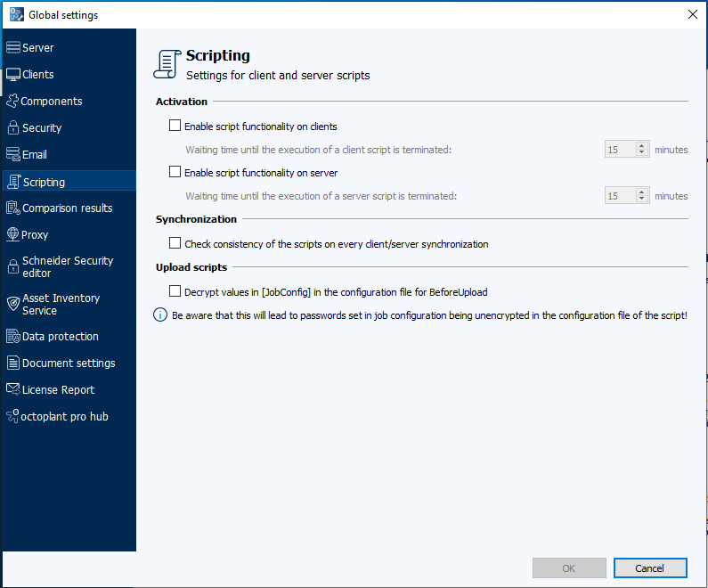
Task: Open Schneider Security editor settings
Action: [x=69, y=267]
